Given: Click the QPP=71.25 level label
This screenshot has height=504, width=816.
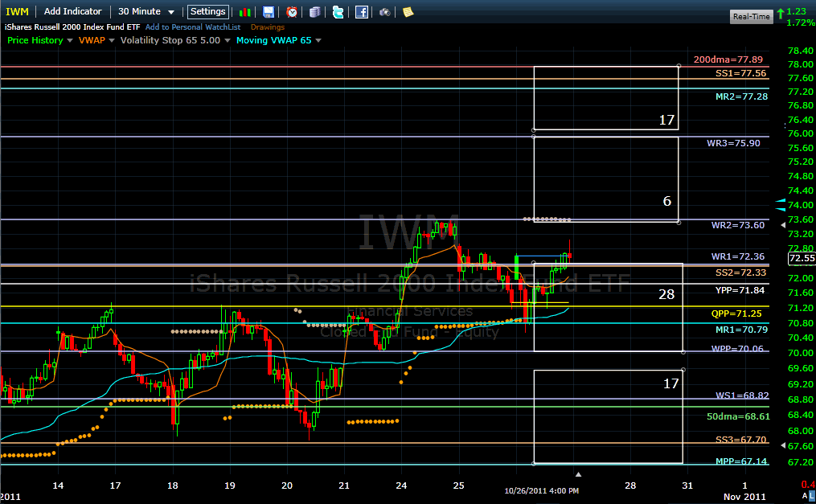Looking at the screenshot, I should click(x=736, y=313).
